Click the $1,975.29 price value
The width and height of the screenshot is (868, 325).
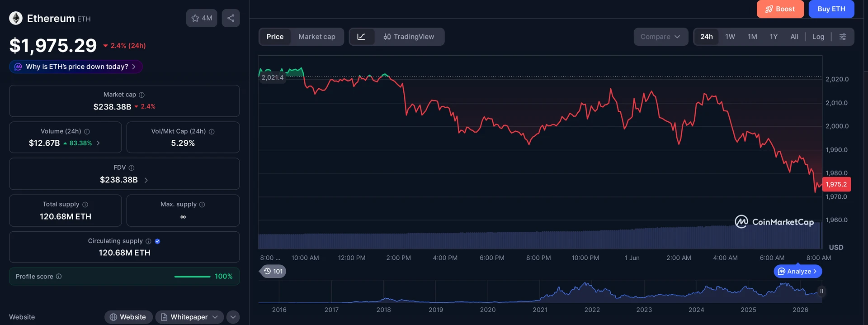53,45
